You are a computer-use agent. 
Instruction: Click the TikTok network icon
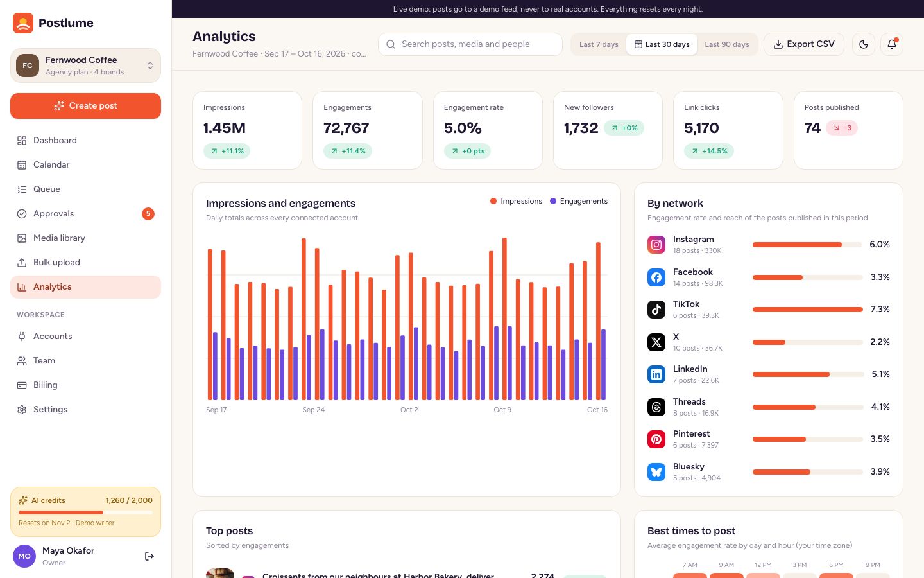pyautogui.click(x=656, y=310)
